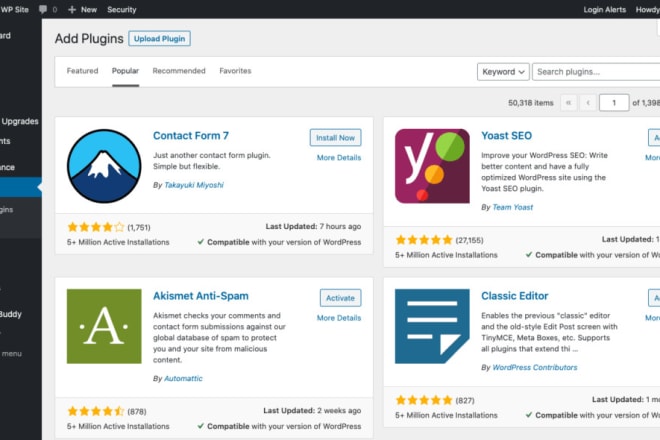This screenshot has height=440, width=660.
Task: Click the (827) ratings count
Action: point(465,400)
